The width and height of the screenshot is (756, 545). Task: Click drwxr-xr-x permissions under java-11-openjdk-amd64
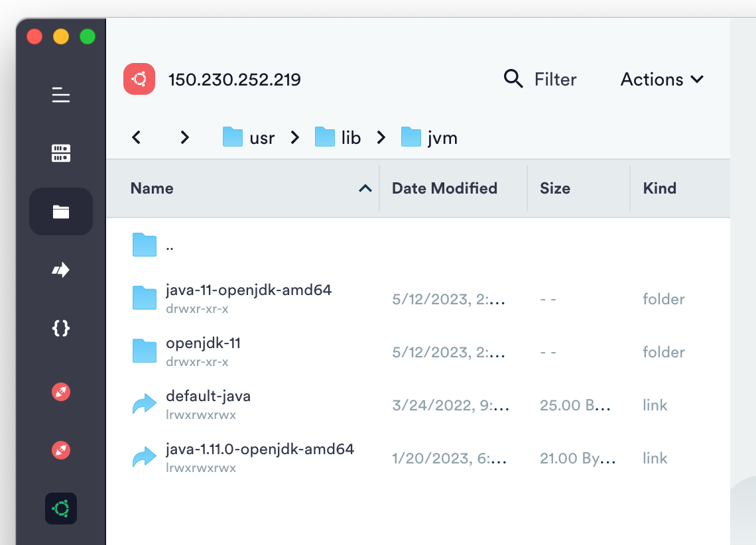(197, 309)
